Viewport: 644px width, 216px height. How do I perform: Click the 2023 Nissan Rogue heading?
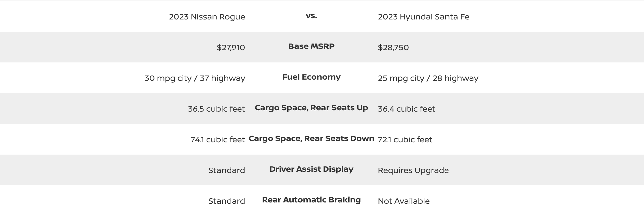tap(207, 17)
